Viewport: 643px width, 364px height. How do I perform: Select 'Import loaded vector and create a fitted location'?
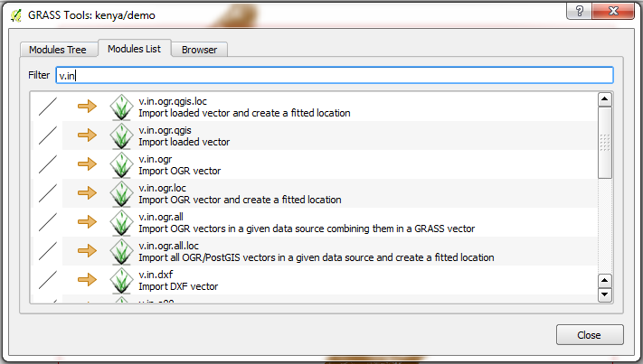pyautogui.click(x=244, y=113)
